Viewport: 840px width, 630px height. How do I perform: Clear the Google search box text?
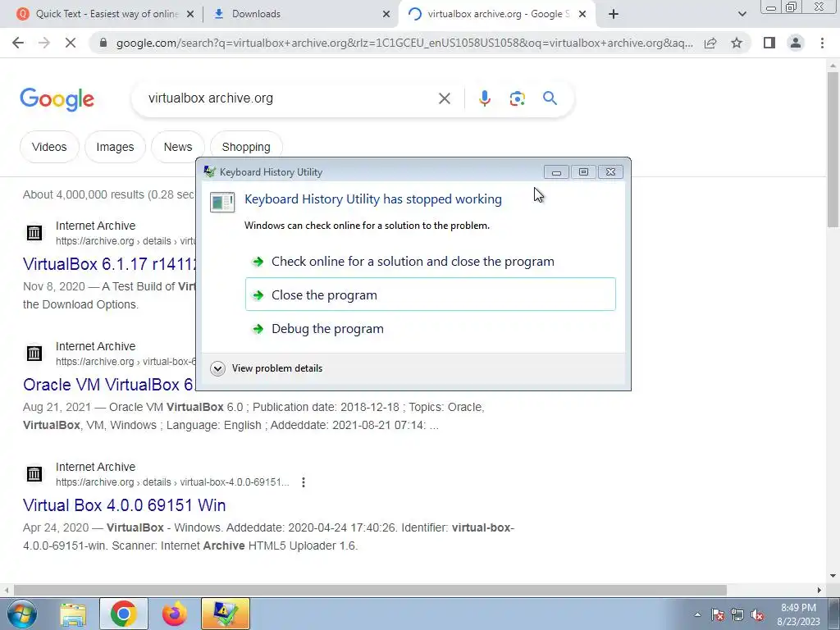[x=444, y=98]
